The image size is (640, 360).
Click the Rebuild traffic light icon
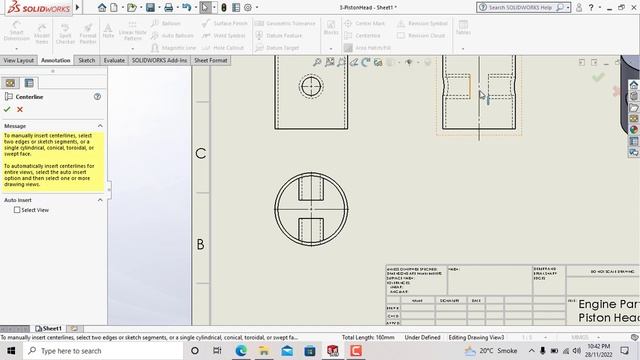(224, 7)
